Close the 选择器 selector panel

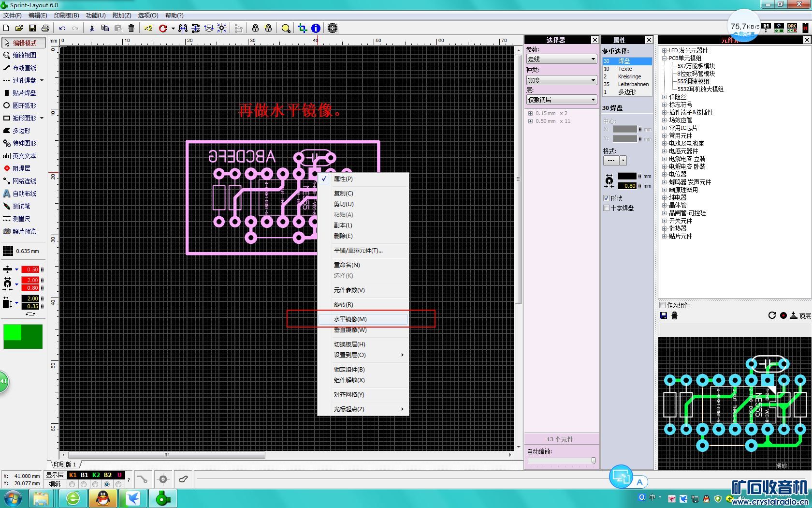(594, 40)
